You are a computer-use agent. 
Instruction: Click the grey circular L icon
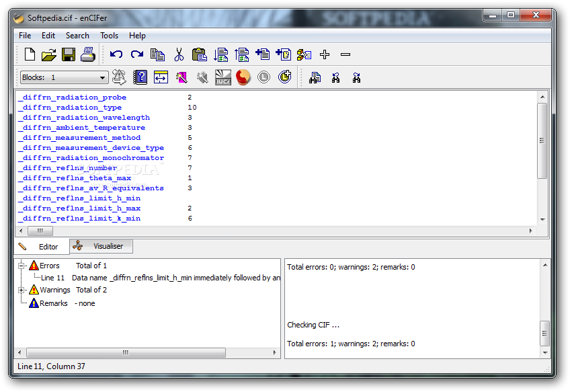click(264, 77)
